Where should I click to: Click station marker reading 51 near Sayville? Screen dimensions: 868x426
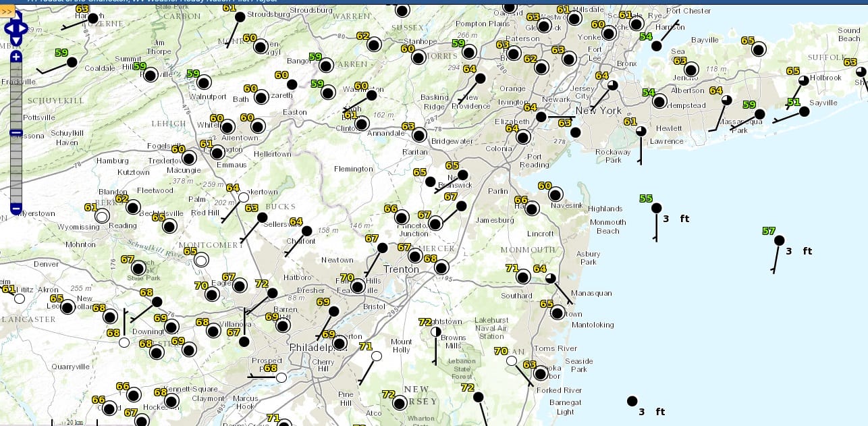pyautogui.click(x=804, y=111)
